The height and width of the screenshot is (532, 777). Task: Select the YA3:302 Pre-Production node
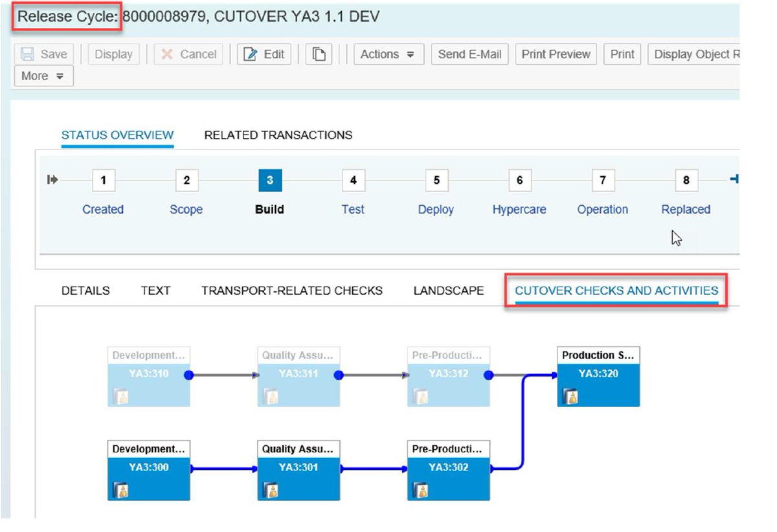point(449,471)
